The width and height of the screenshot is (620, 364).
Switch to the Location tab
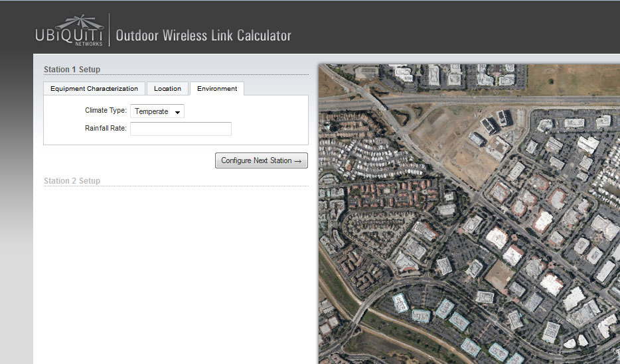[167, 89]
